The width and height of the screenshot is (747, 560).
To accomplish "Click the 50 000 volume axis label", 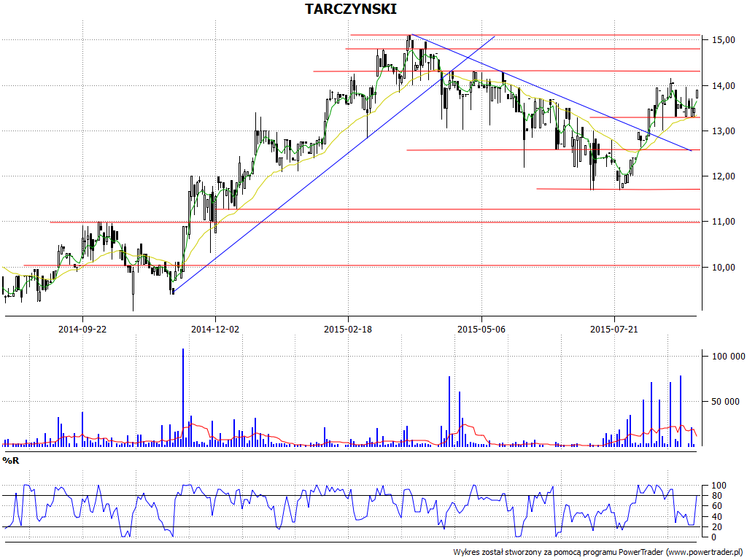I will pos(726,402).
